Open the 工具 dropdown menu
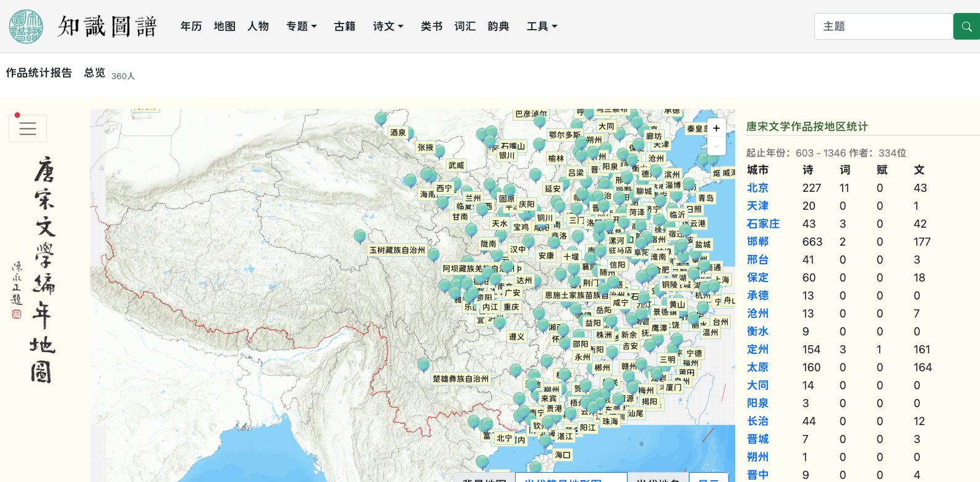 click(542, 27)
